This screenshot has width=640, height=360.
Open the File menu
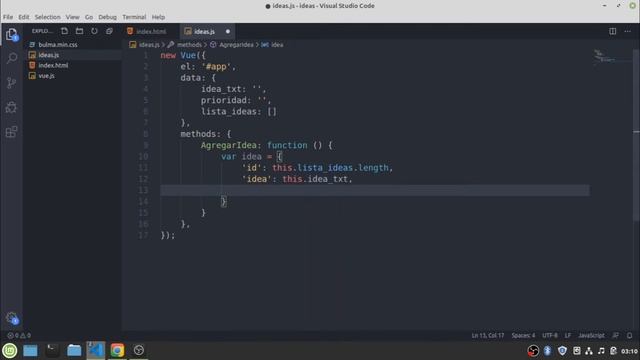[x=8, y=17]
